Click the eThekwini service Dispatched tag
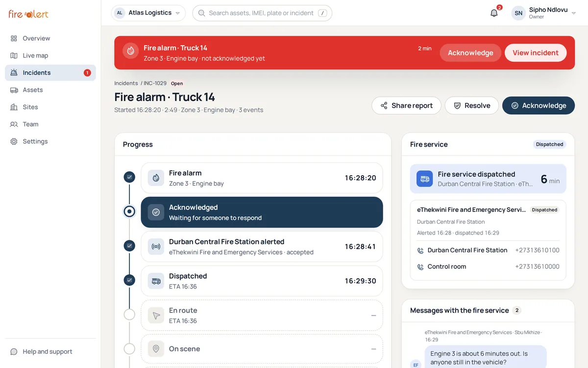The image size is (588, 368). point(544,210)
